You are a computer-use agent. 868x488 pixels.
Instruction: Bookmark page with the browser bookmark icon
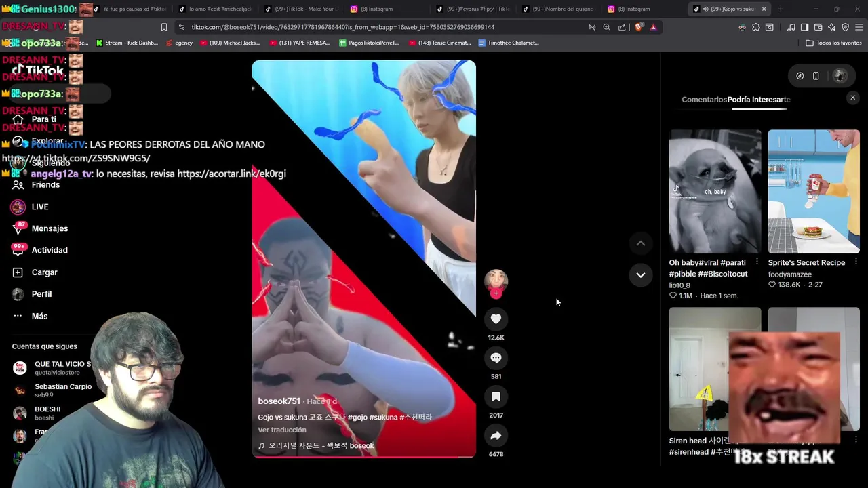pyautogui.click(x=163, y=27)
